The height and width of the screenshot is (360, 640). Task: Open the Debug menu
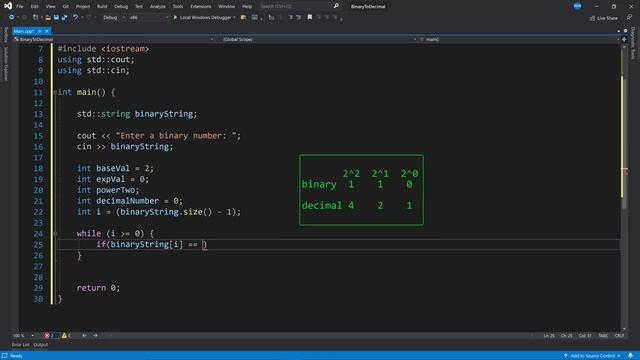pos(121,7)
